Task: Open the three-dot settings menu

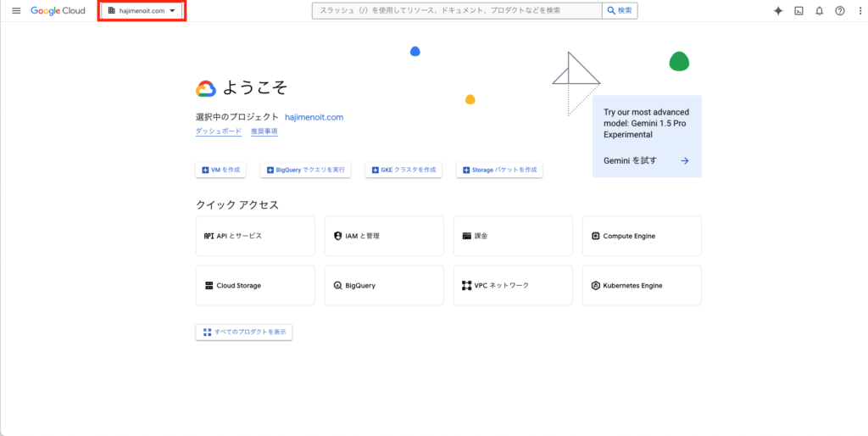Action: (x=859, y=10)
